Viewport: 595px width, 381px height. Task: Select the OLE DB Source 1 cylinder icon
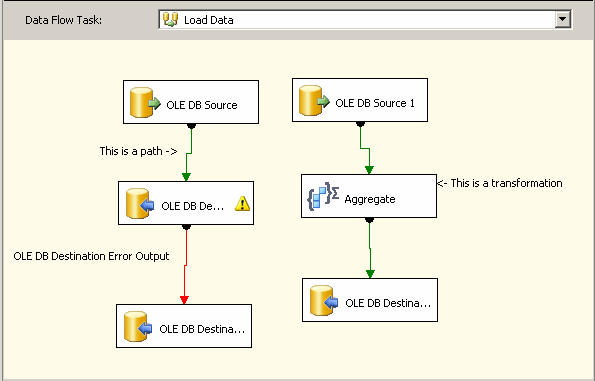314,101
